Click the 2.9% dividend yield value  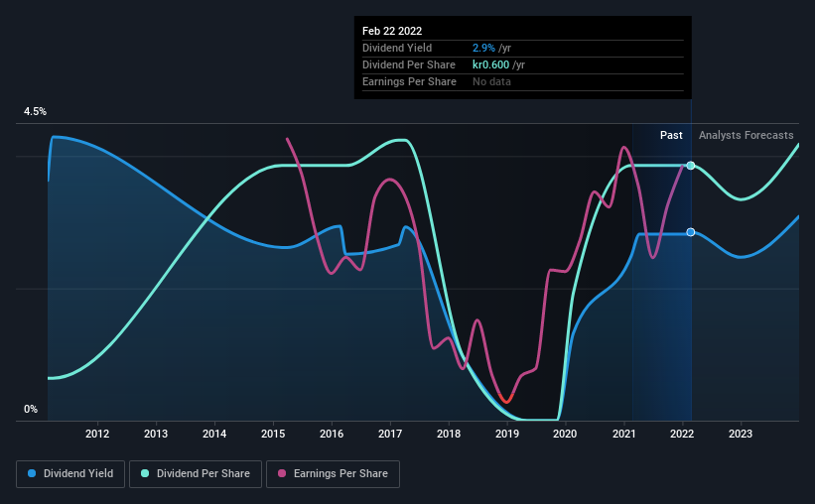click(x=483, y=48)
